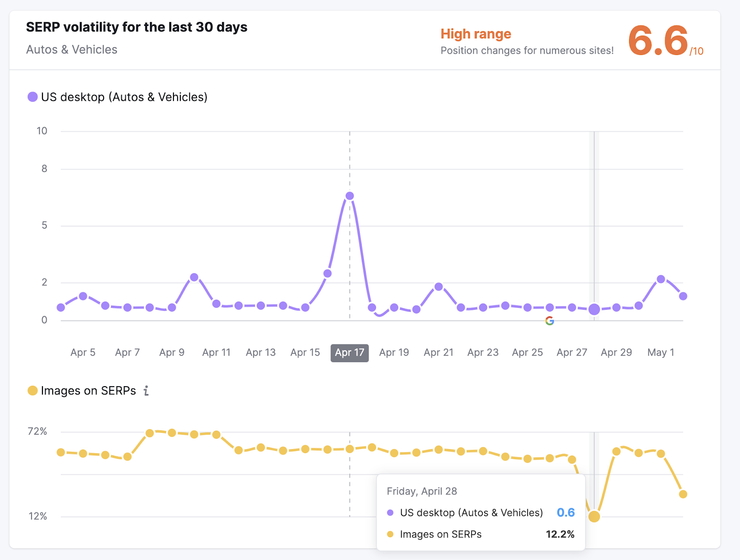The width and height of the screenshot is (740, 560).
Task: Click the High range label
Action: pos(475,34)
